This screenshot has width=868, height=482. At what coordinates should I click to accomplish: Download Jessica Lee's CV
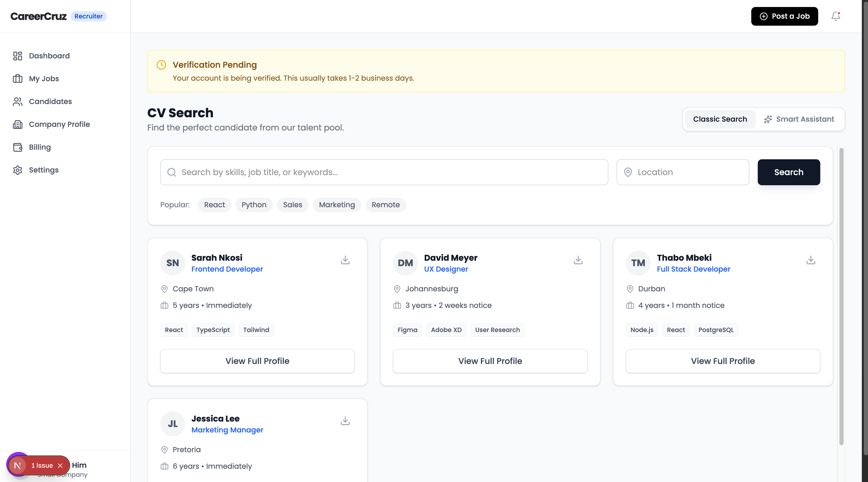pos(345,421)
